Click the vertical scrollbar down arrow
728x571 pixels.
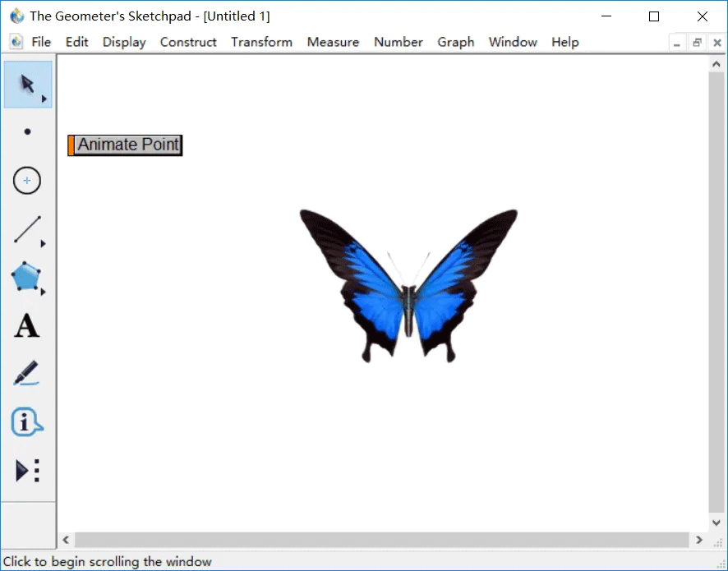point(716,523)
